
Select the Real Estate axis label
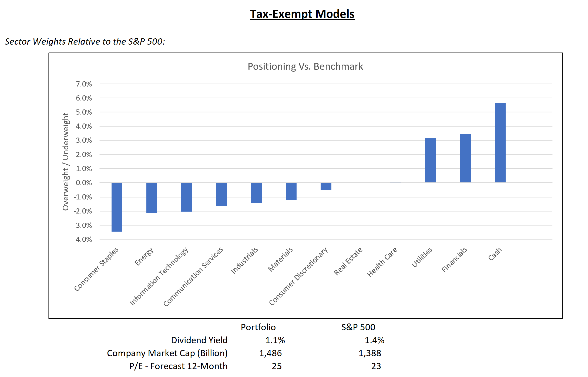coord(348,261)
